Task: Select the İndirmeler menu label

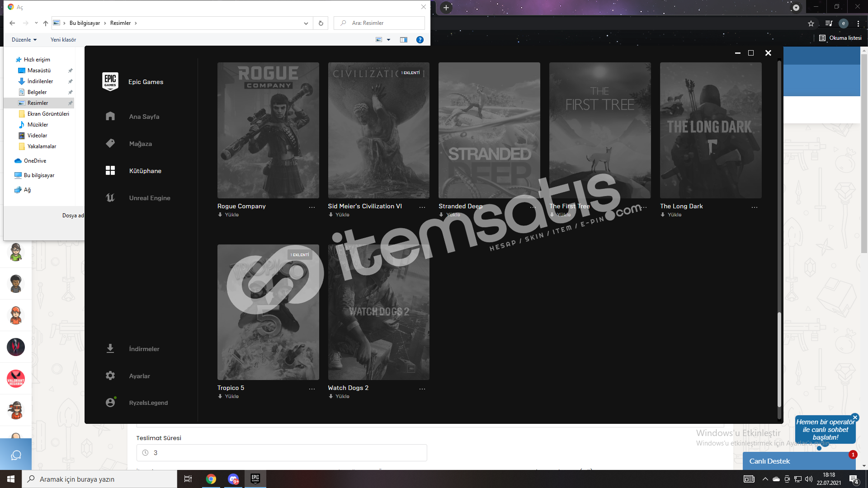Action: pos(144,349)
